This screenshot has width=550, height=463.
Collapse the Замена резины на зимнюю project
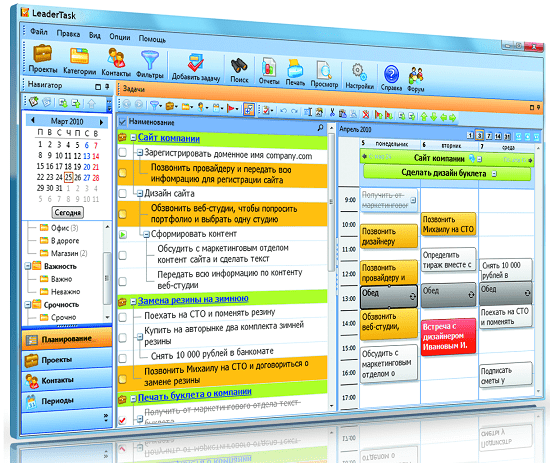coord(133,302)
